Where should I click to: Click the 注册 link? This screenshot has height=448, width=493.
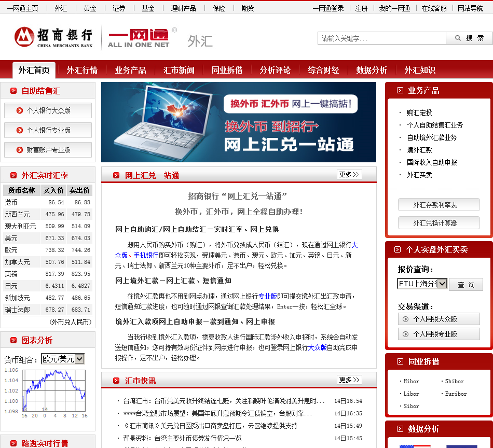pyautogui.click(x=361, y=8)
